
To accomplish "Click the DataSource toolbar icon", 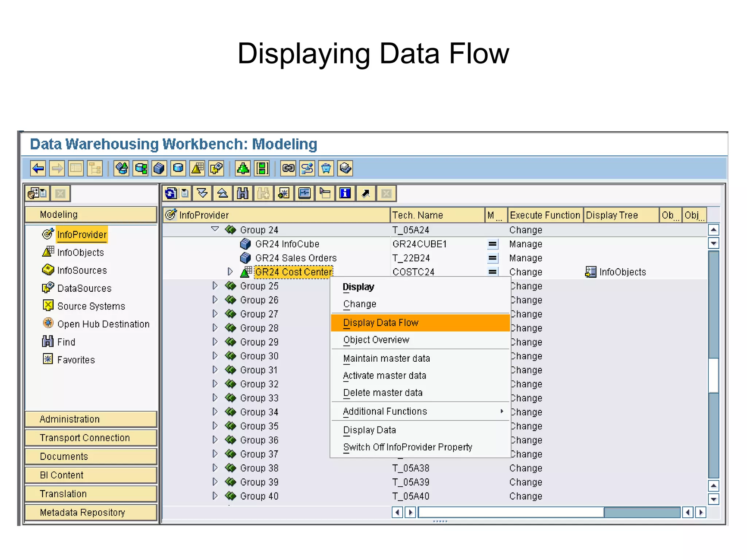I will tap(216, 168).
